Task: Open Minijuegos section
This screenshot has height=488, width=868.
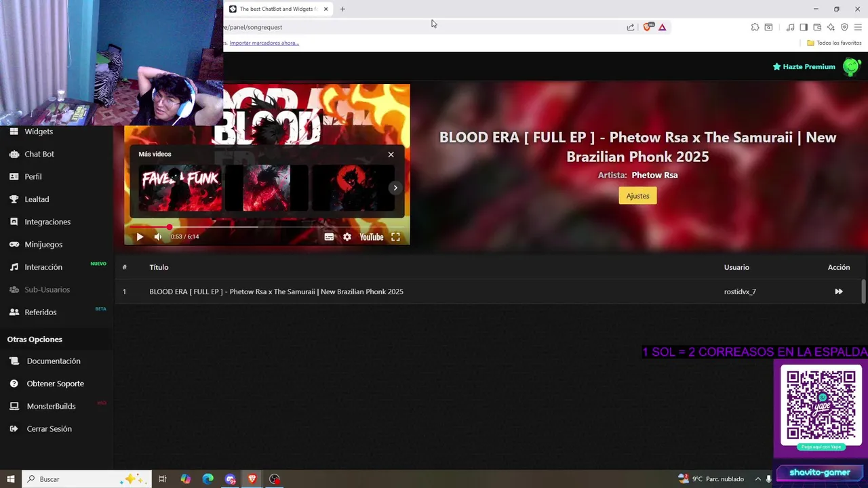Action: (43, 244)
